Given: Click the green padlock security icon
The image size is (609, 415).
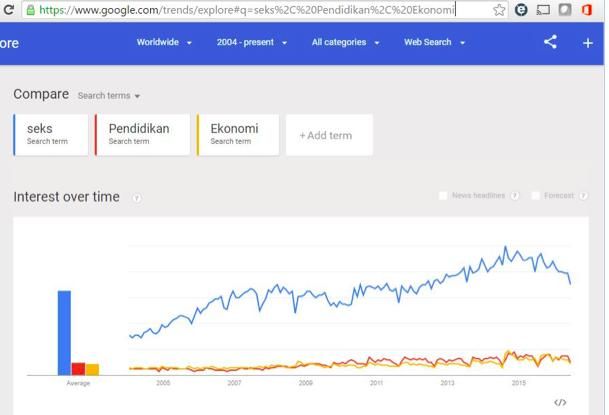Looking at the screenshot, I should (x=30, y=10).
